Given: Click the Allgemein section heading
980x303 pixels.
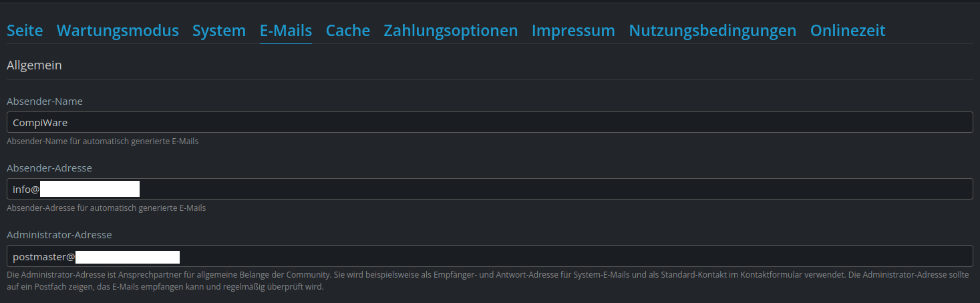Looking at the screenshot, I should pyautogui.click(x=34, y=65).
